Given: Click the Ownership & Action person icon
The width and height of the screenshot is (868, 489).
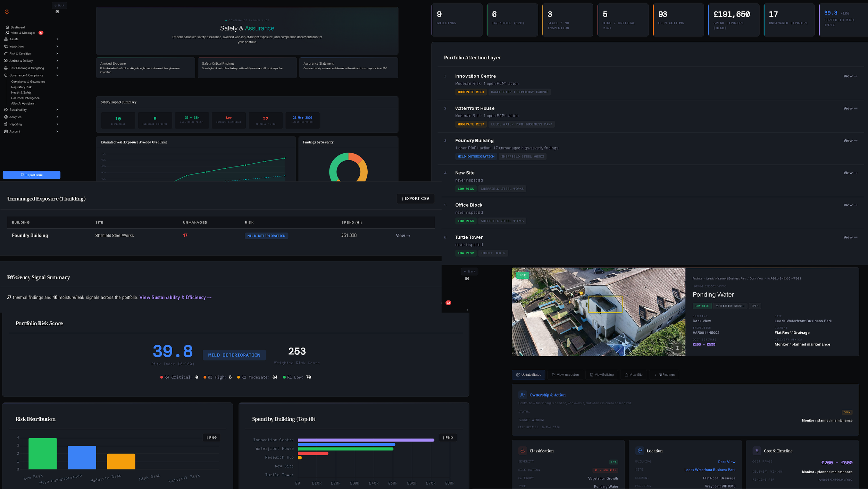Looking at the screenshot, I should click(x=522, y=395).
